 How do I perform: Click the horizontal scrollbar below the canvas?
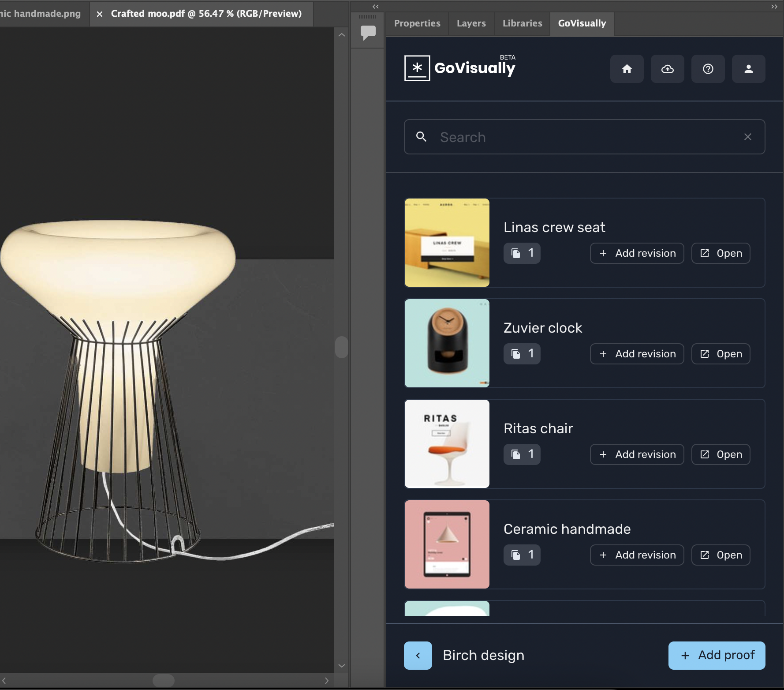164,680
